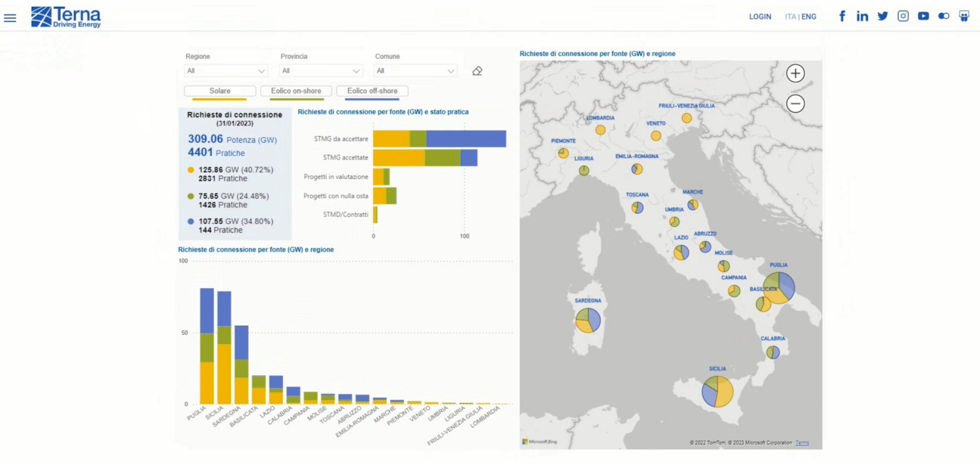This screenshot has width=980, height=465.
Task: Open the hamburger navigation menu
Action: (x=10, y=18)
